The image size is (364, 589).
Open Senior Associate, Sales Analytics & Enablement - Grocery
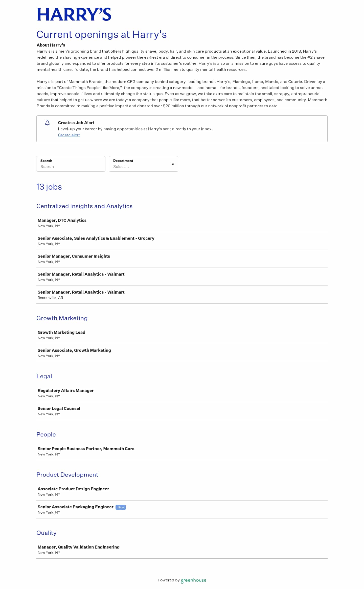tap(182, 241)
